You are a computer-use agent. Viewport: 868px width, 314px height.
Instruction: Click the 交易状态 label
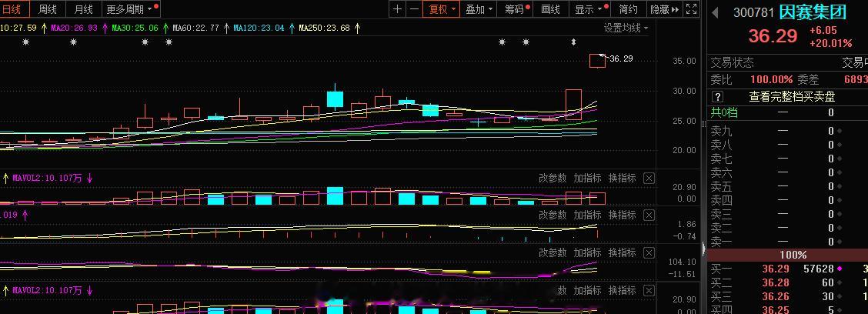pyautogui.click(x=733, y=62)
